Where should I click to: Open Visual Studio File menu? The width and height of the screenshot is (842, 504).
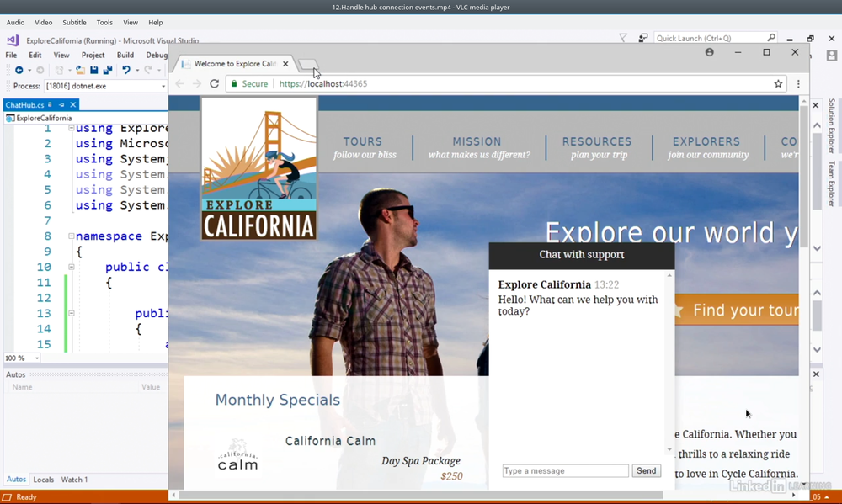tap(11, 55)
